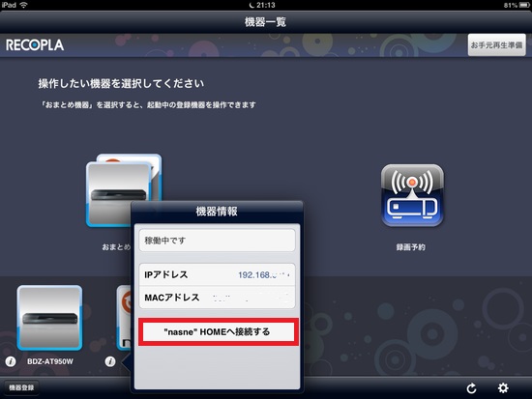Tap the BDZ-AT950W label
532x399 pixels.
pos(50,361)
